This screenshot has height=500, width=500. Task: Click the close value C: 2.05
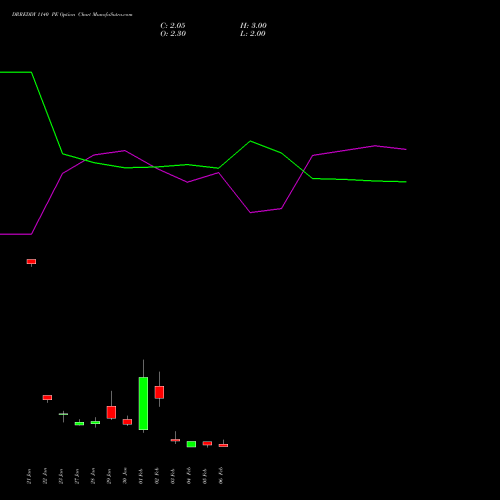(173, 26)
